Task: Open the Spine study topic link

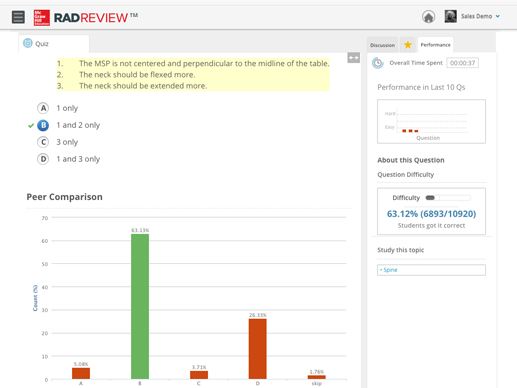Action: point(390,270)
